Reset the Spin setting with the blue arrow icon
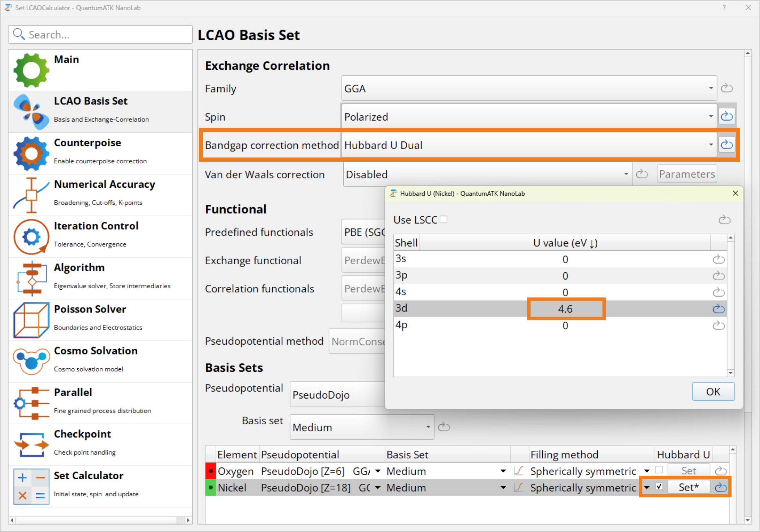Image resolution: width=760 pixels, height=532 pixels. pos(726,116)
